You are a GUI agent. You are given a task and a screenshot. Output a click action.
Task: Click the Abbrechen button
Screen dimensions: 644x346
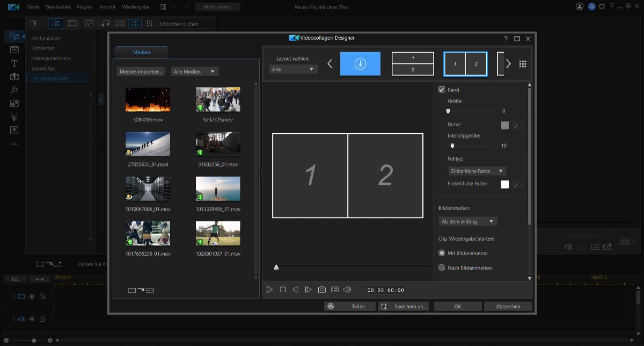[508, 306]
